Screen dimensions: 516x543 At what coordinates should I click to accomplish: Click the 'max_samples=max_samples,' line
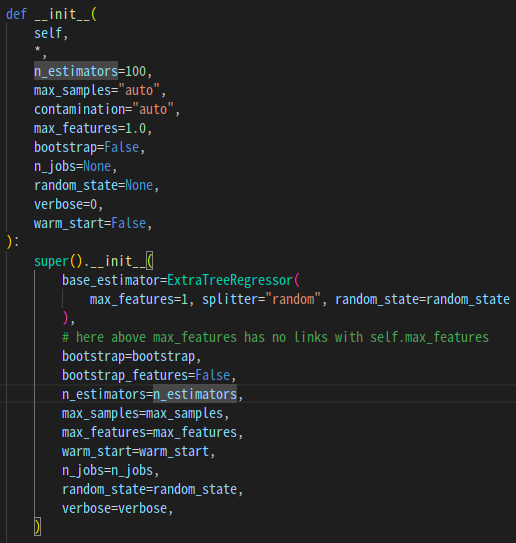[145, 413]
